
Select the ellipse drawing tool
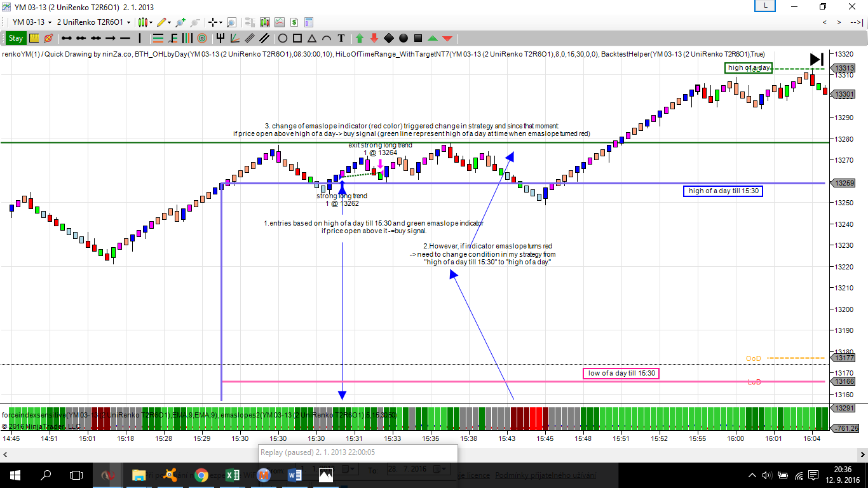tap(283, 38)
